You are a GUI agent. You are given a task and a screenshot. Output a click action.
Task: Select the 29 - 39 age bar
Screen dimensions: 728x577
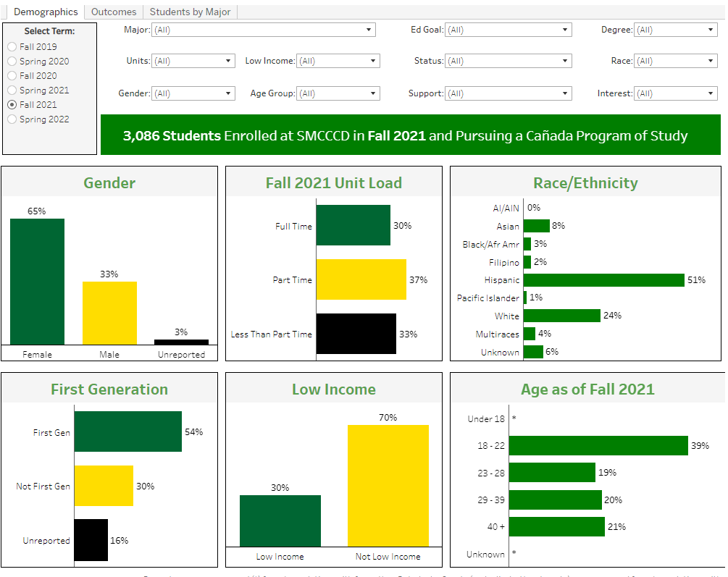coord(556,500)
